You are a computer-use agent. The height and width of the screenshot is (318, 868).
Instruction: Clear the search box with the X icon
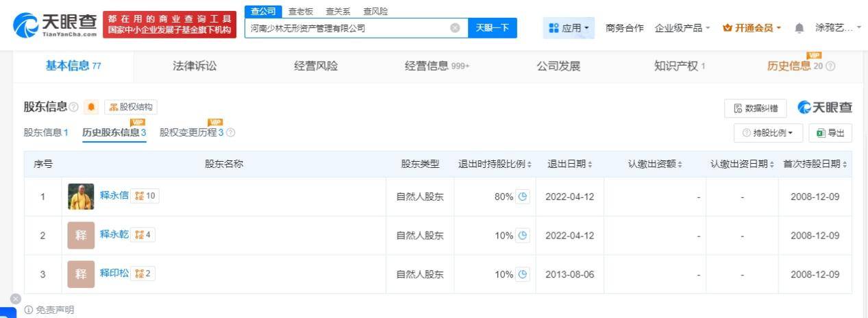(x=455, y=28)
